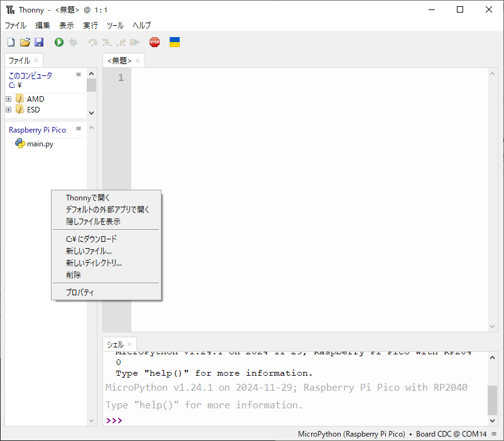Click the C: ¥ path link
The image size is (504, 441).
[15, 85]
